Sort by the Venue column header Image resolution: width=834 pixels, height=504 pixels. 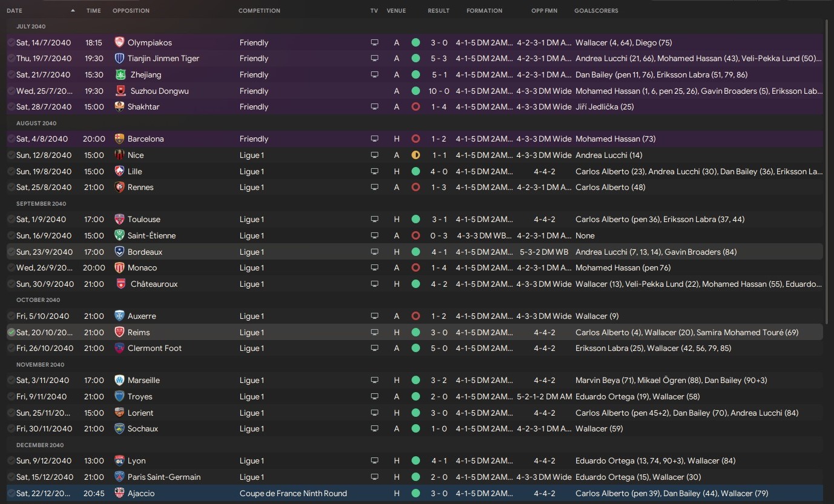tap(396, 10)
